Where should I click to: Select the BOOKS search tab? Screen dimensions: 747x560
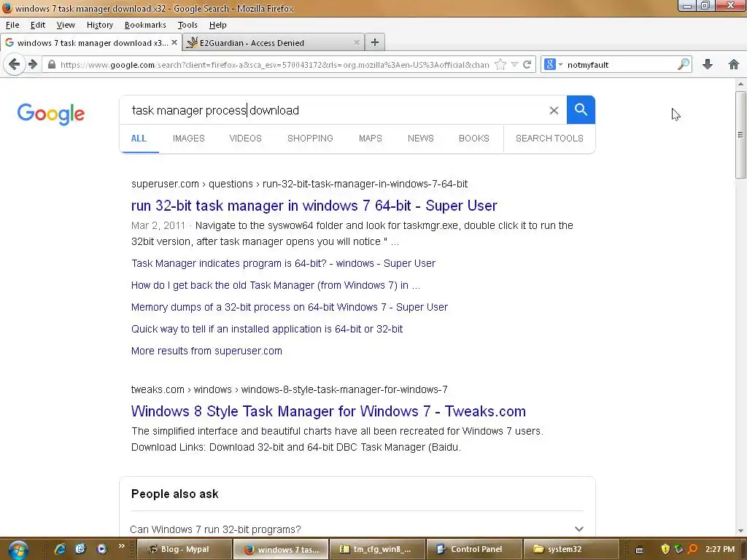click(474, 138)
